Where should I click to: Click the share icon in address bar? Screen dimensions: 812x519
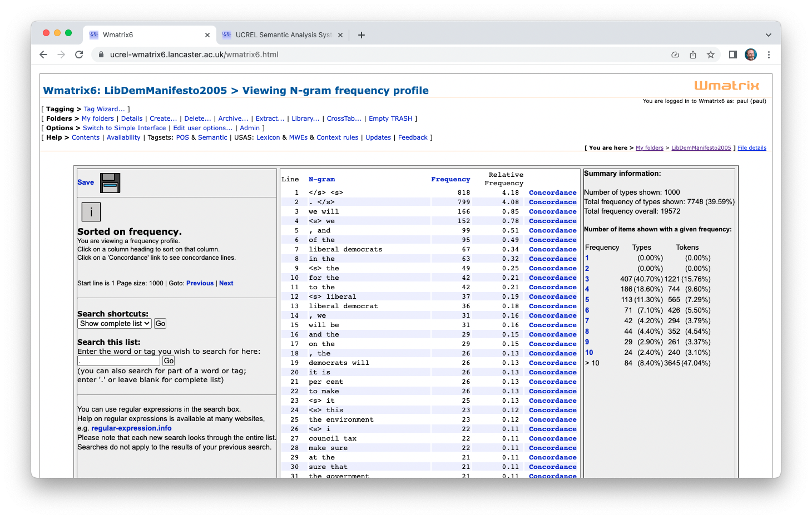693,55
